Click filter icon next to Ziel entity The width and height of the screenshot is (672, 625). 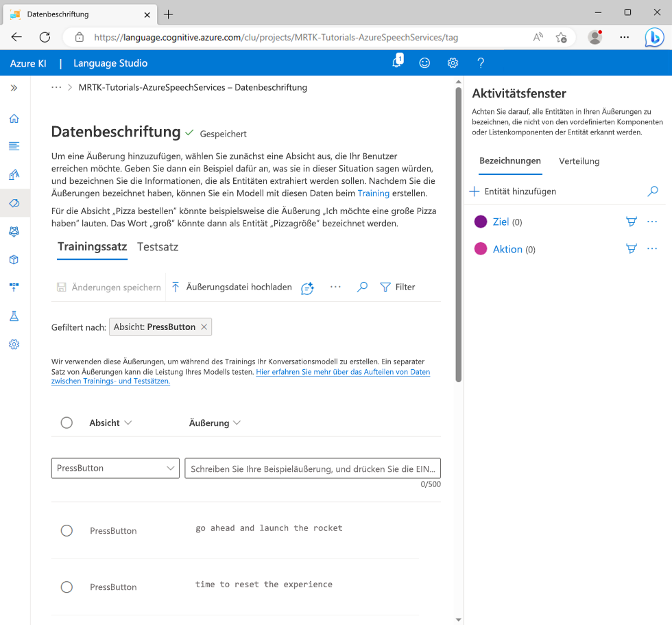[631, 222]
